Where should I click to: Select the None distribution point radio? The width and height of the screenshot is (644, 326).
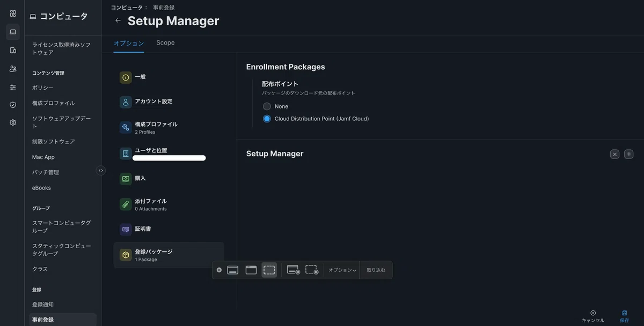pyautogui.click(x=267, y=106)
